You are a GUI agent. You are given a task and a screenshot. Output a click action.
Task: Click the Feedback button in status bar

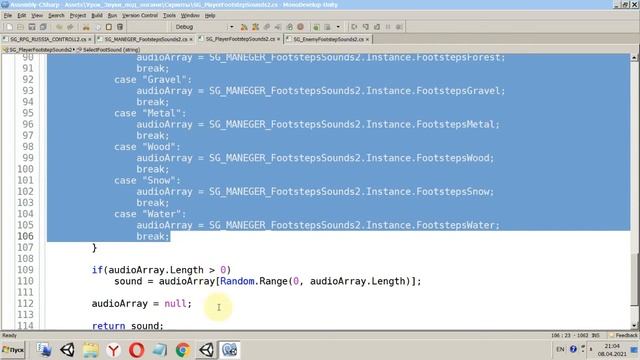[x=623, y=335]
